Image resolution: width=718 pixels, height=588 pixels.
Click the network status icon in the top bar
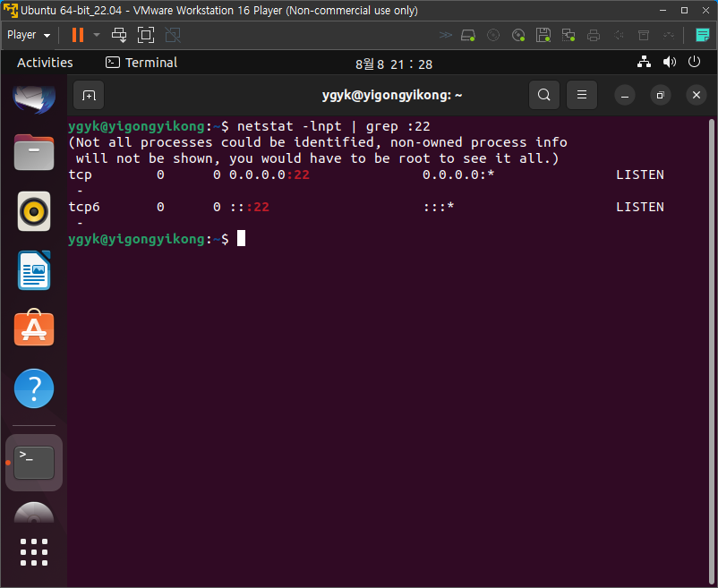pyautogui.click(x=644, y=62)
